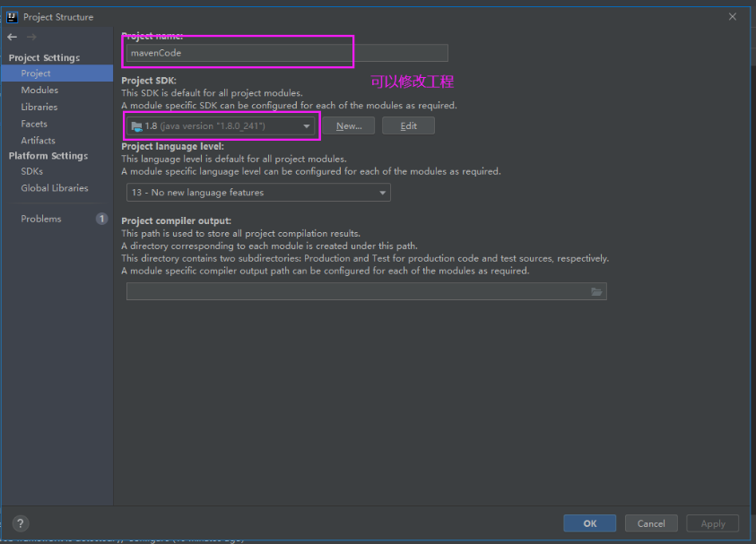The image size is (756, 544).
Task: Click the Project compiler output: label
Action: click(x=176, y=220)
